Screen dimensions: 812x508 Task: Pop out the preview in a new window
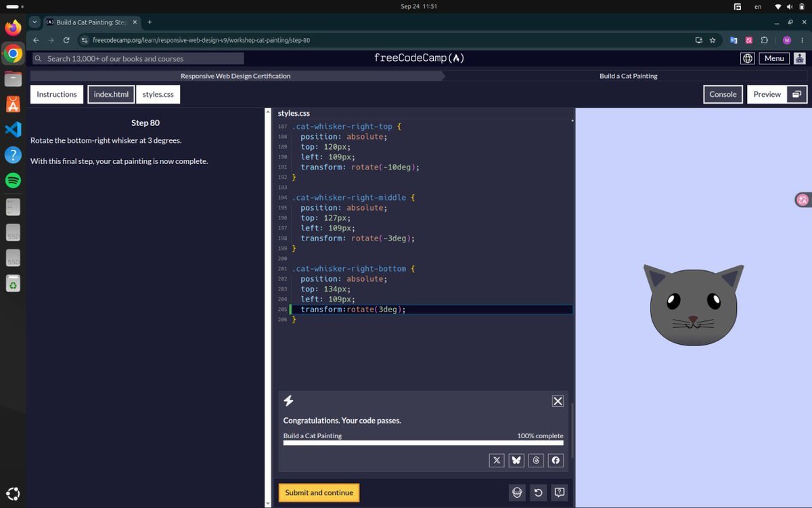[797, 94]
